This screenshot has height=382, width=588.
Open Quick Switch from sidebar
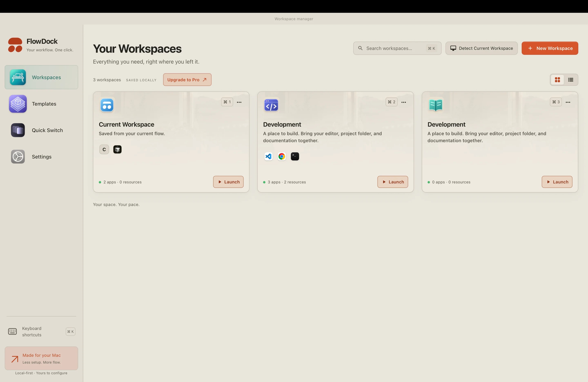[x=41, y=130]
